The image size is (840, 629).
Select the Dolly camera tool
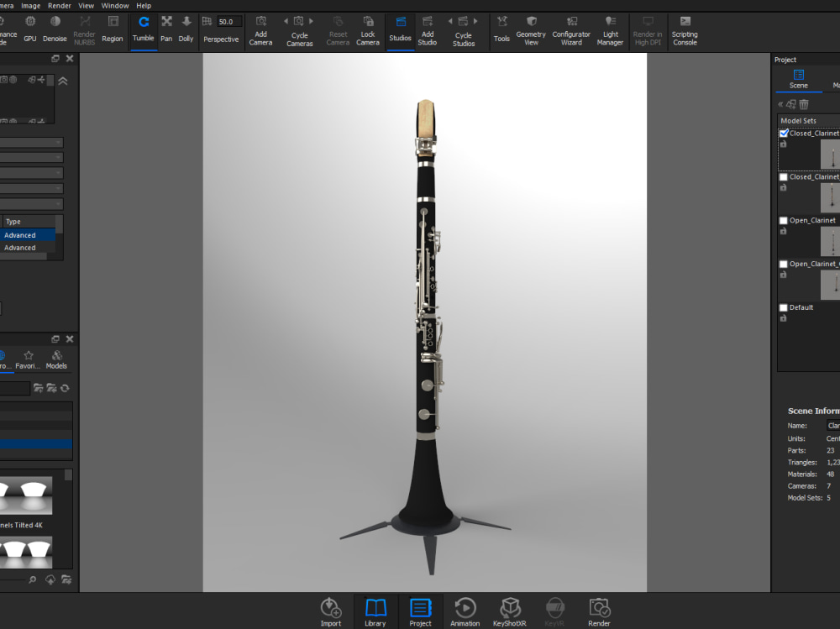186,28
